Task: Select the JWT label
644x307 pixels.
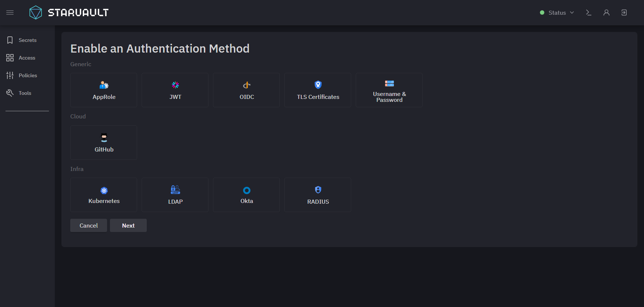Action: tap(175, 97)
